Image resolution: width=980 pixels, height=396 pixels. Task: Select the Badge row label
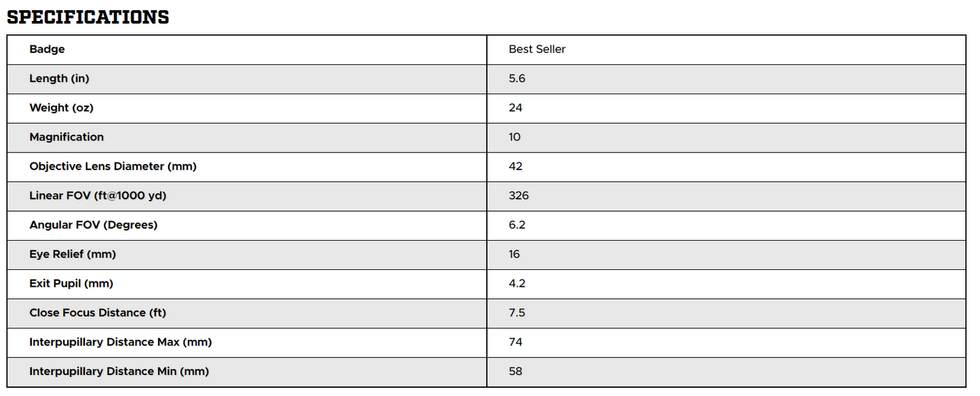tap(47, 49)
